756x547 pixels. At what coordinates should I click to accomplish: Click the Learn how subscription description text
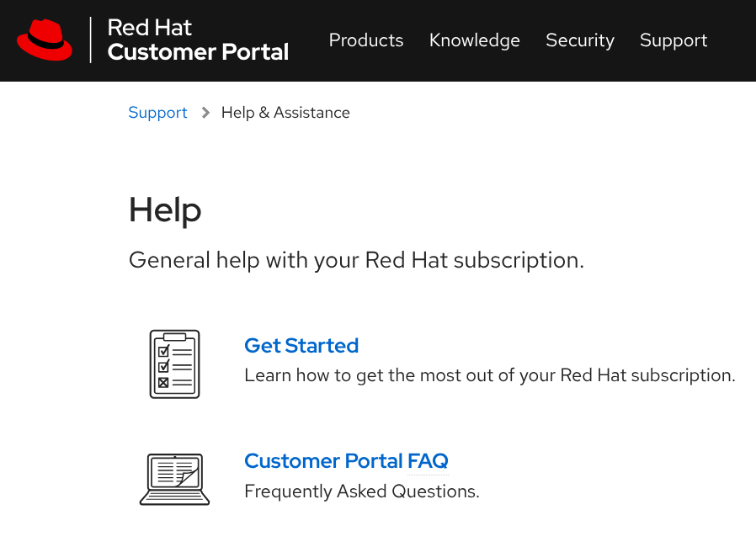[x=490, y=375]
